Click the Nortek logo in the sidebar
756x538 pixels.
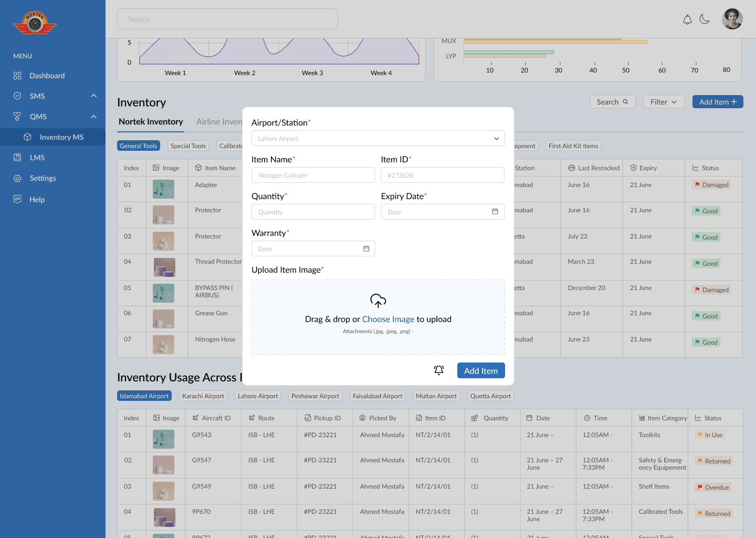[35, 23]
